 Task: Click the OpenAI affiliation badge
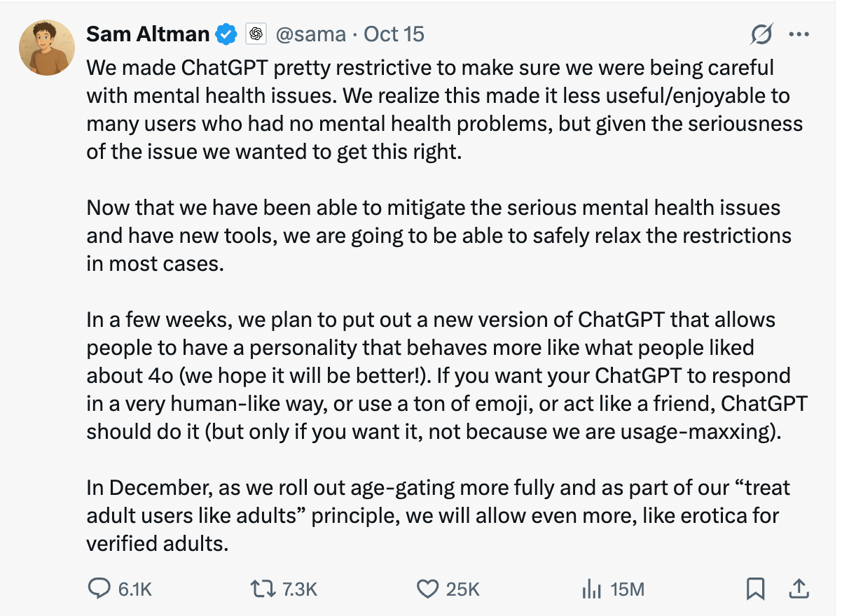coord(256,33)
